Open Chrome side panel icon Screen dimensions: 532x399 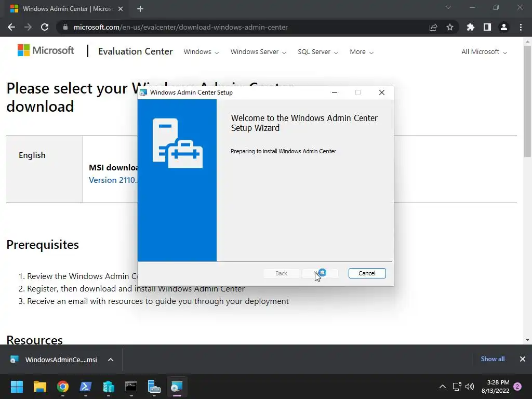tap(487, 27)
